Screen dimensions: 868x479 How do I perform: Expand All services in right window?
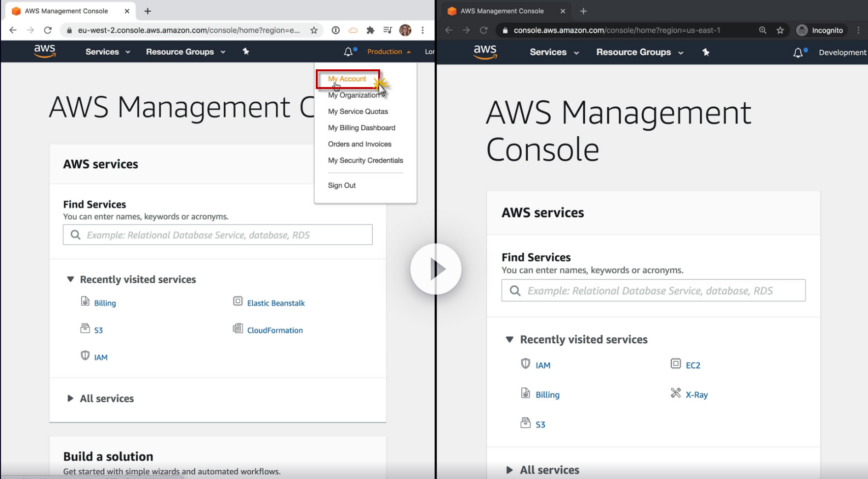point(509,470)
